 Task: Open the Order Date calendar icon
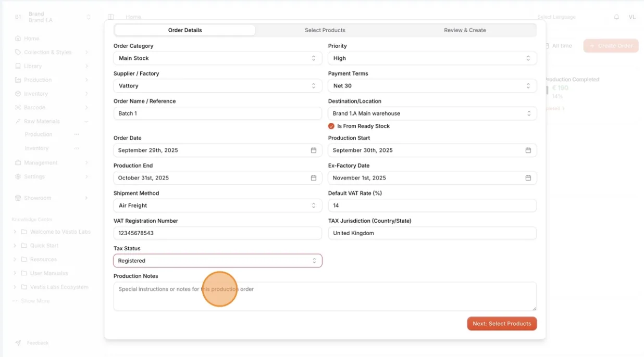coord(314,150)
